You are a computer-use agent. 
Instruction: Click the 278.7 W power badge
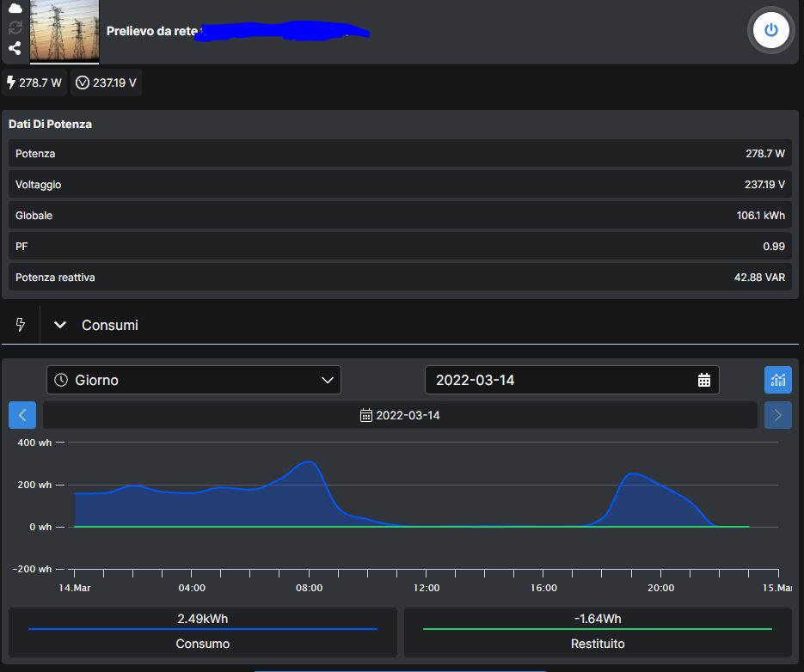34,83
